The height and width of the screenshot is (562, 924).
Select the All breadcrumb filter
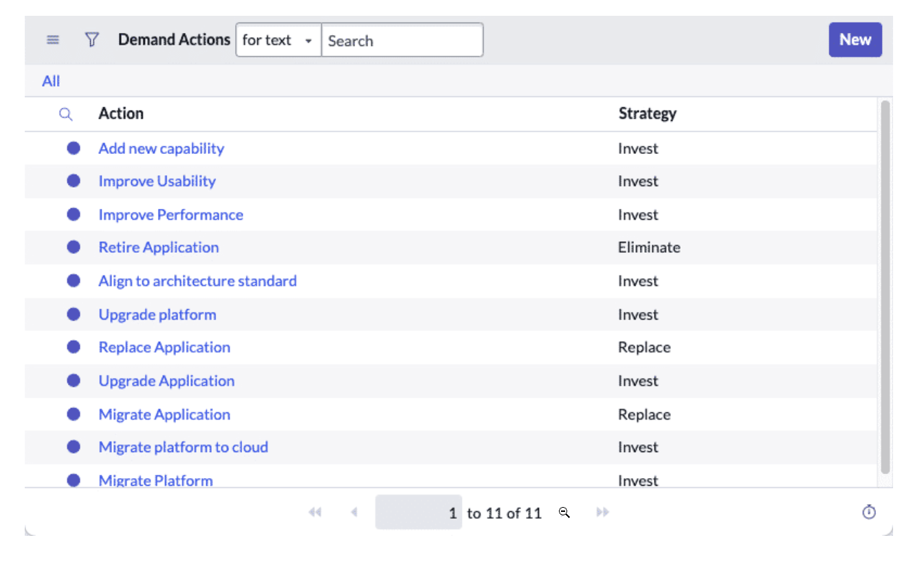point(51,80)
